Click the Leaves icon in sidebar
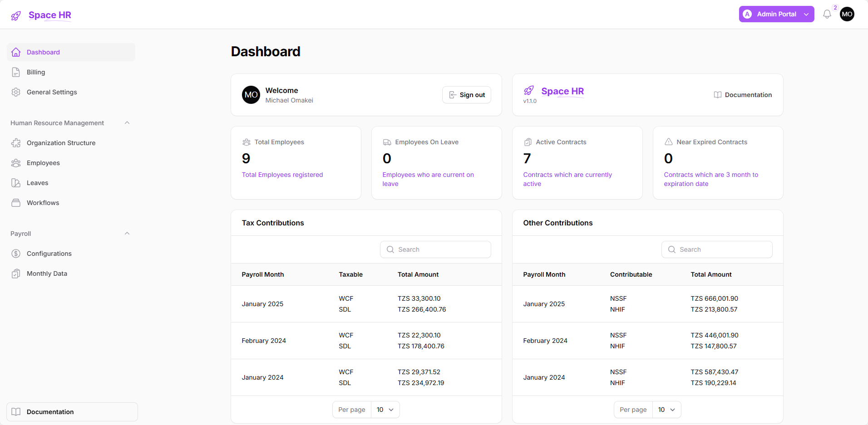Viewport: 868px width, 425px height. click(x=16, y=183)
